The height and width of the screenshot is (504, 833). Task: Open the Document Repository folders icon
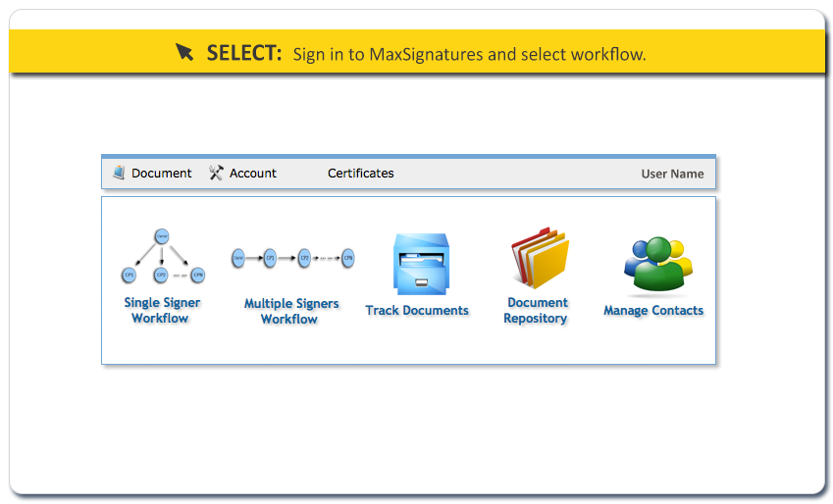540,258
